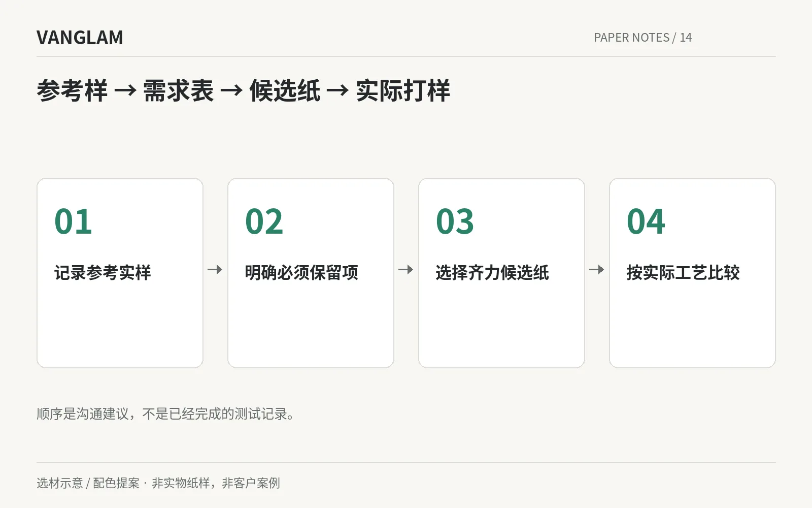Select the text 选择齐力候选纸
Image resolution: width=812 pixels, height=508 pixels.
click(492, 273)
